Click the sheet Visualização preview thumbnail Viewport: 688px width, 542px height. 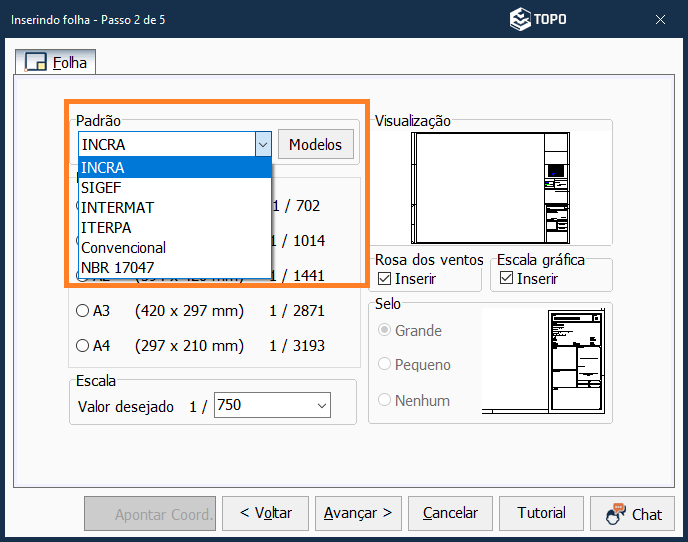pos(493,186)
